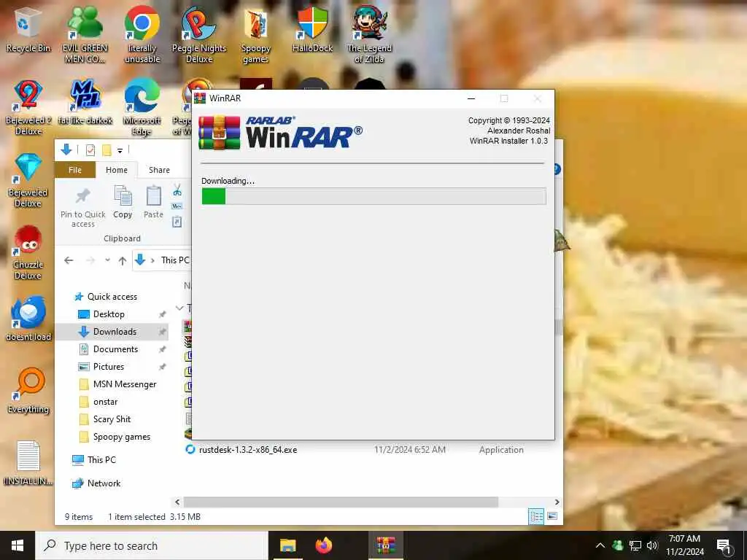Open File Explorer taskbar button

[287, 545]
